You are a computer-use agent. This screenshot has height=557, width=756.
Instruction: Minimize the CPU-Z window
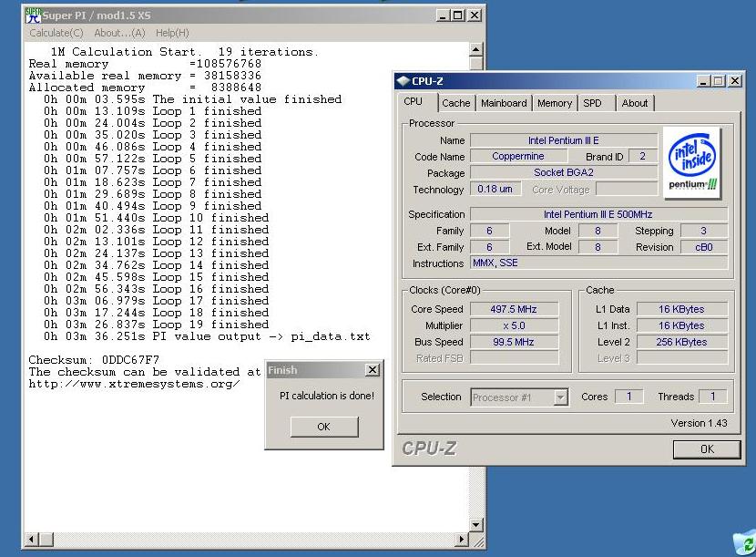click(703, 81)
